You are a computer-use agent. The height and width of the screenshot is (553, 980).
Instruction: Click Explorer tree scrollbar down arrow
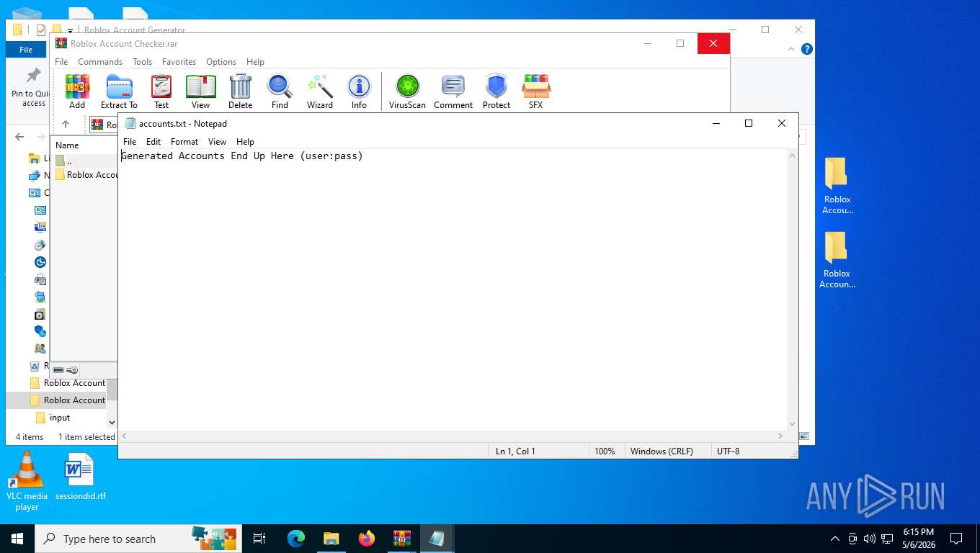[112, 422]
